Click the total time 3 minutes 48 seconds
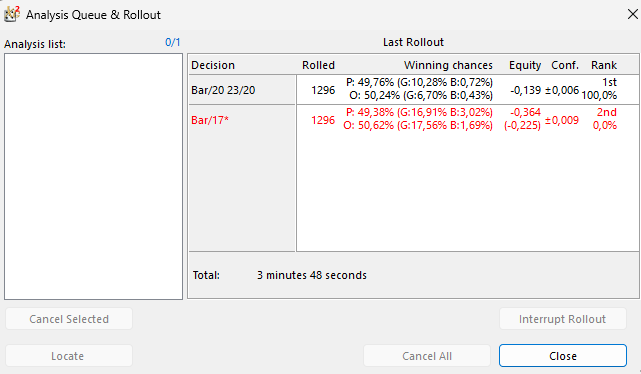 [x=312, y=275]
